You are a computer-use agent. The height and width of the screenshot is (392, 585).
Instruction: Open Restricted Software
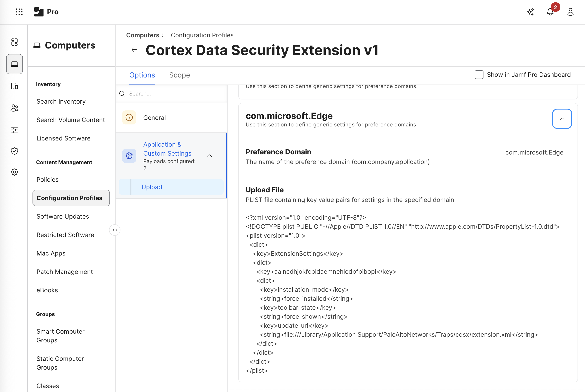coord(65,235)
